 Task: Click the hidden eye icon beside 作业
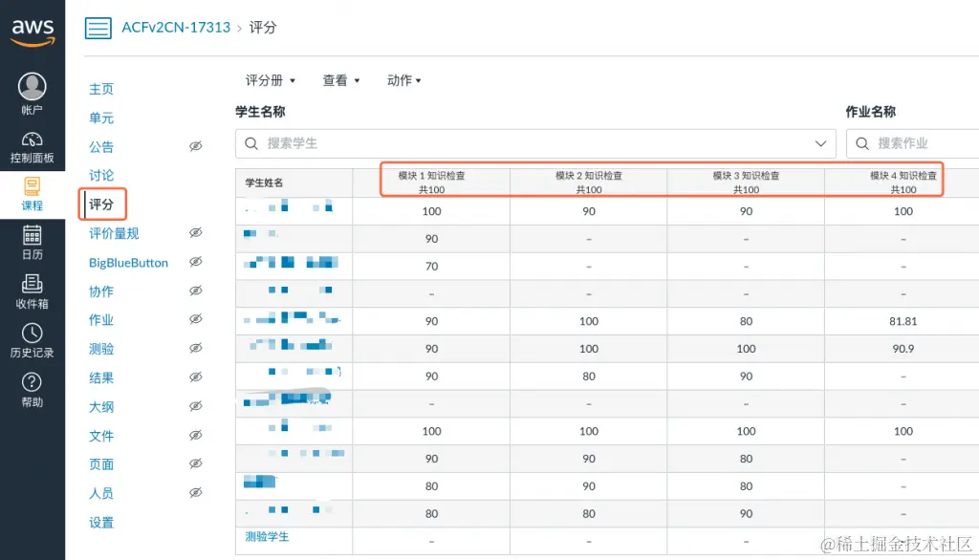195,319
